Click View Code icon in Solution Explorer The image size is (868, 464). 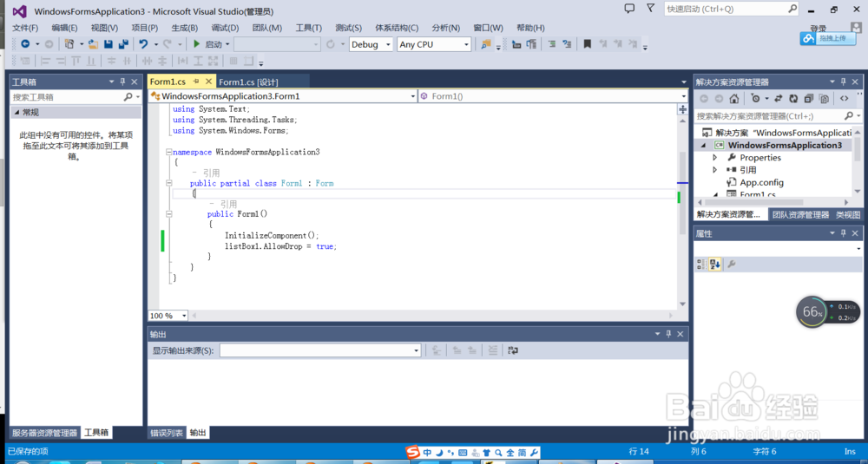tap(845, 99)
